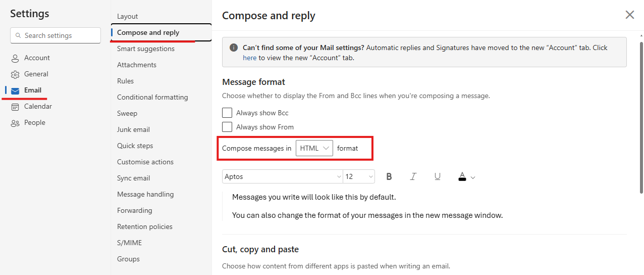Open the HTML message format dropdown

click(x=314, y=148)
